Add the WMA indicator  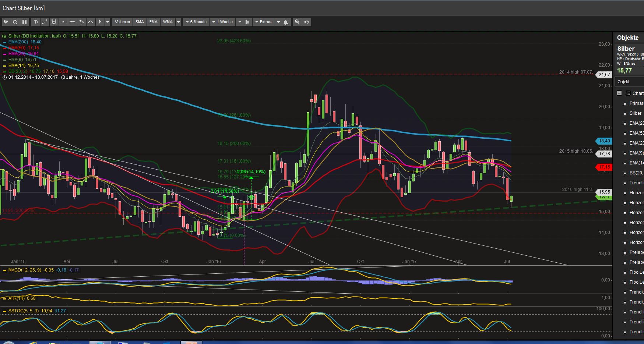tap(168, 22)
